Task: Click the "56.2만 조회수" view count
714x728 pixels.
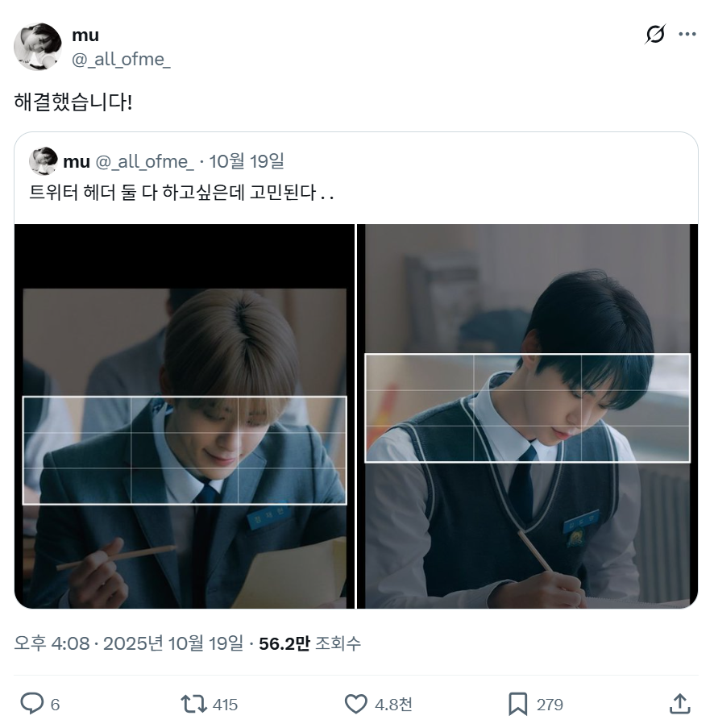Action: tap(310, 643)
